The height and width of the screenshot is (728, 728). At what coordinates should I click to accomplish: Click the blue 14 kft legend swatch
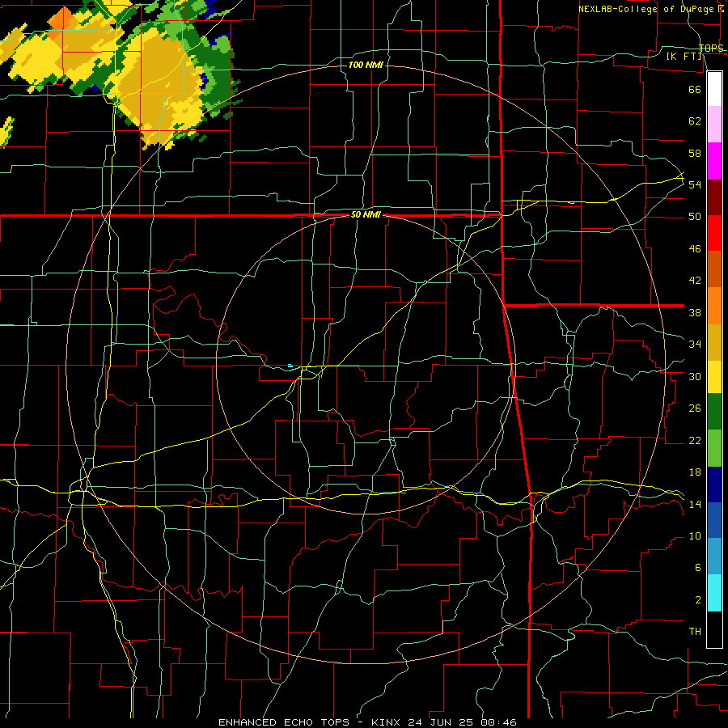pyautogui.click(x=714, y=520)
